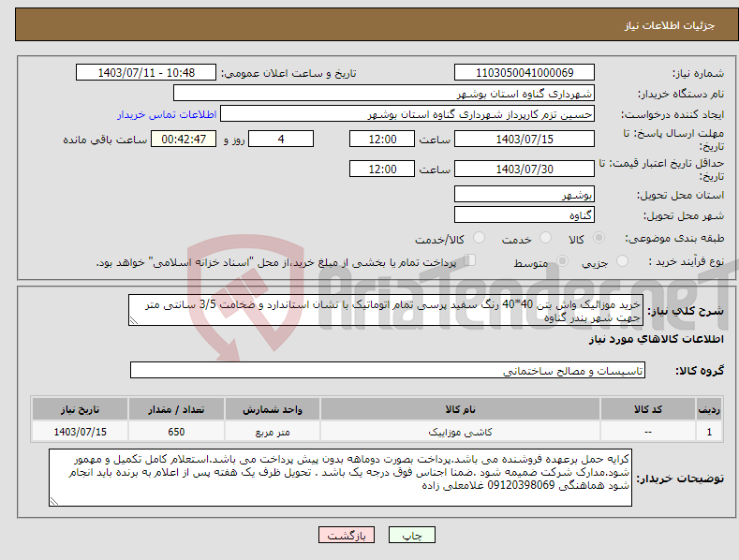Click the بازگشت back button
Viewport: 739px width, 560px height.
(x=347, y=536)
